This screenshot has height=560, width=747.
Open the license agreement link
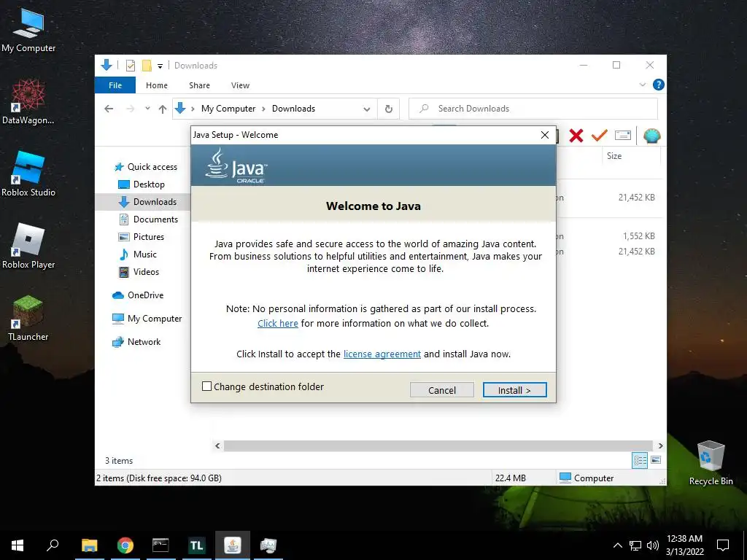[x=382, y=354]
